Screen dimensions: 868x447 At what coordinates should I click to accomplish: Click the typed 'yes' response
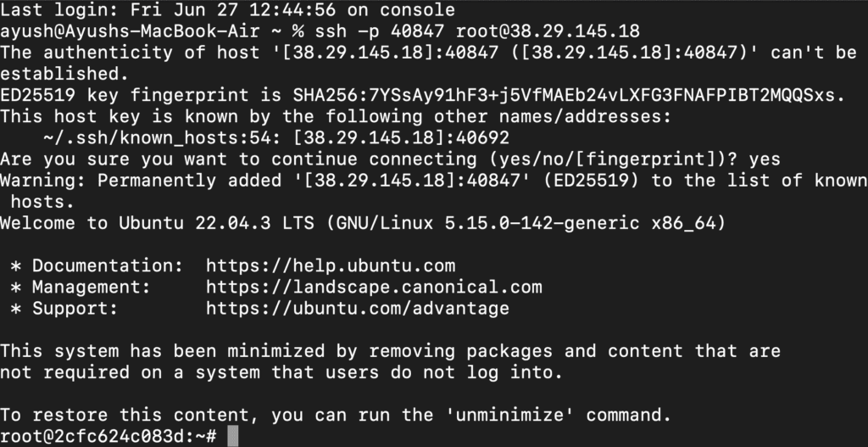765,159
